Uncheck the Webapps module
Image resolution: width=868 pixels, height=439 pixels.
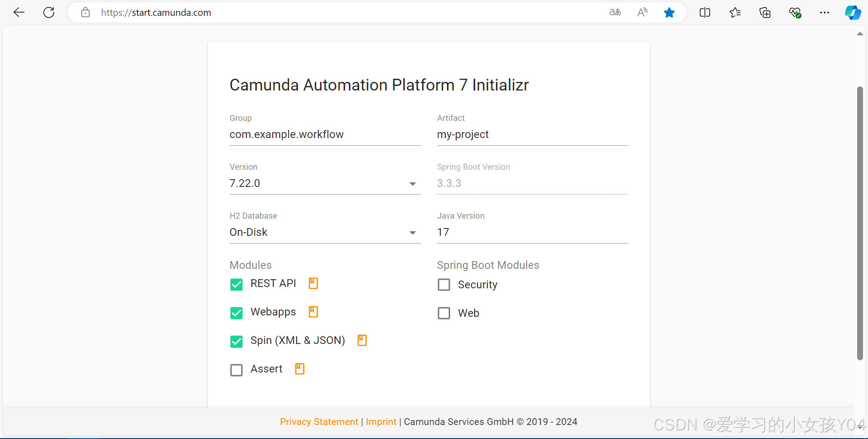236,313
